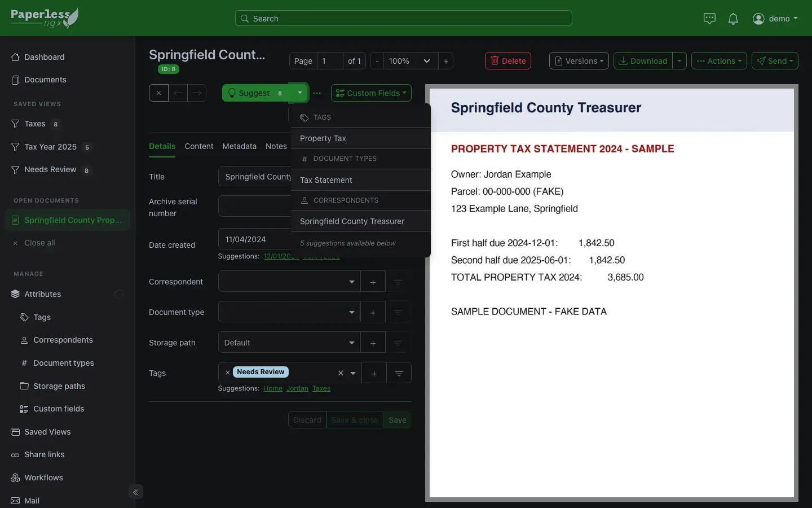Click the Suggest button
This screenshot has height=508, width=812.
click(x=255, y=93)
